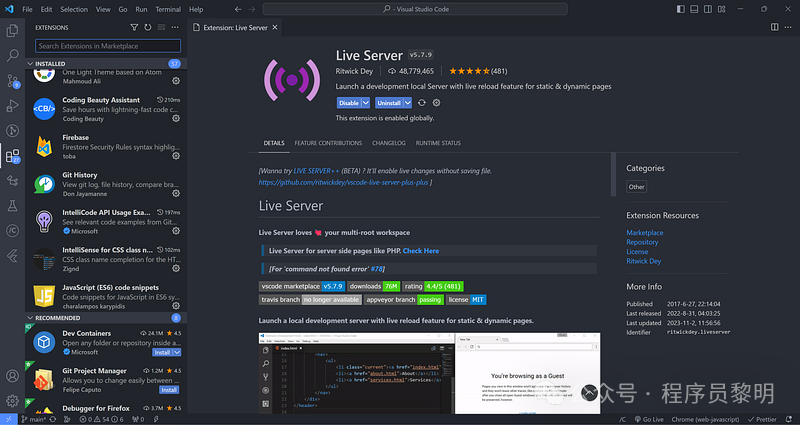Split the editor to the right
The width and height of the screenshot is (800, 425).
click(774, 27)
